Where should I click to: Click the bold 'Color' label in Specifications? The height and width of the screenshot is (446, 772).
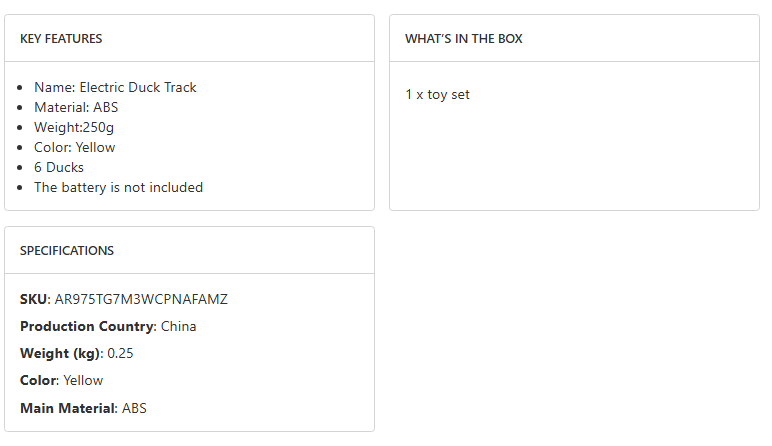(x=39, y=380)
